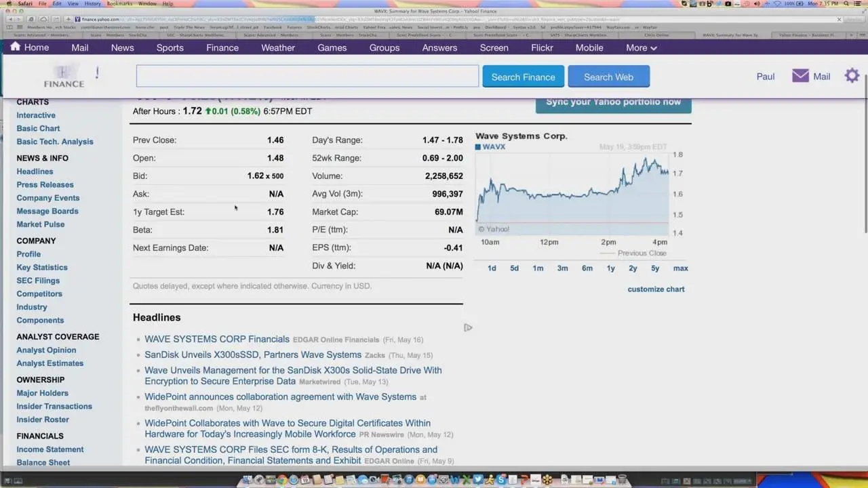Screen dimensions: 868x488
Task: Open Insider Roster in the sidebar
Action: [43, 420]
